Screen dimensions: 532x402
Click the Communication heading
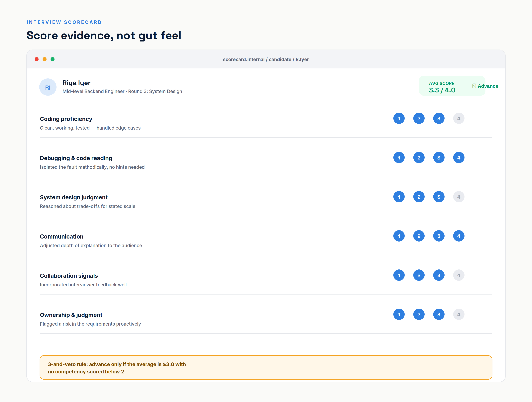[62, 236]
